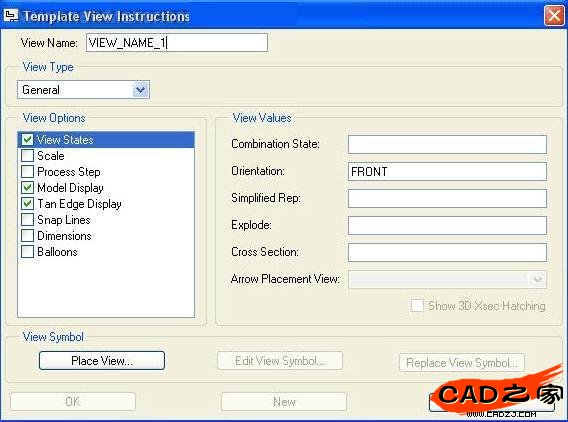Click into the Explode field
Screen dimensions: 568x422
click(x=447, y=225)
